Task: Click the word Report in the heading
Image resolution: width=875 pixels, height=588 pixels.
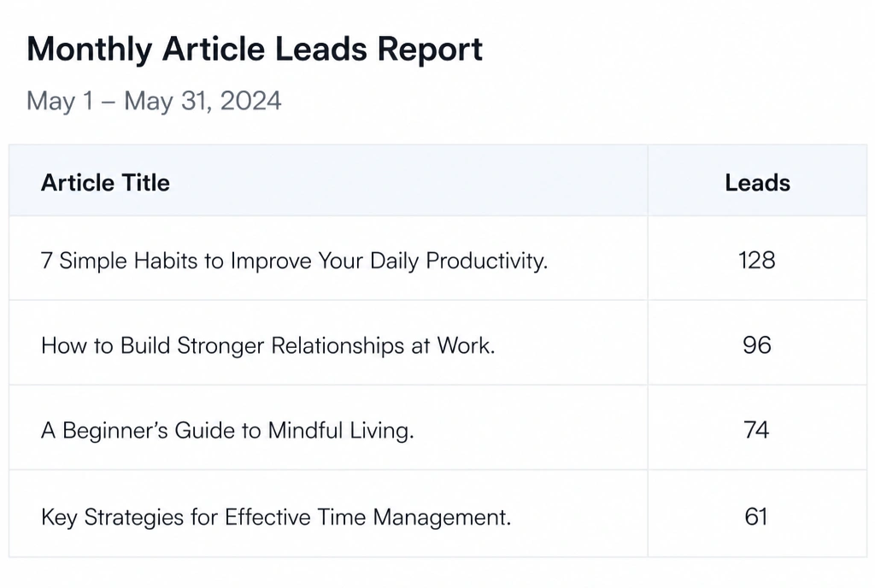Action: (430, 49)
